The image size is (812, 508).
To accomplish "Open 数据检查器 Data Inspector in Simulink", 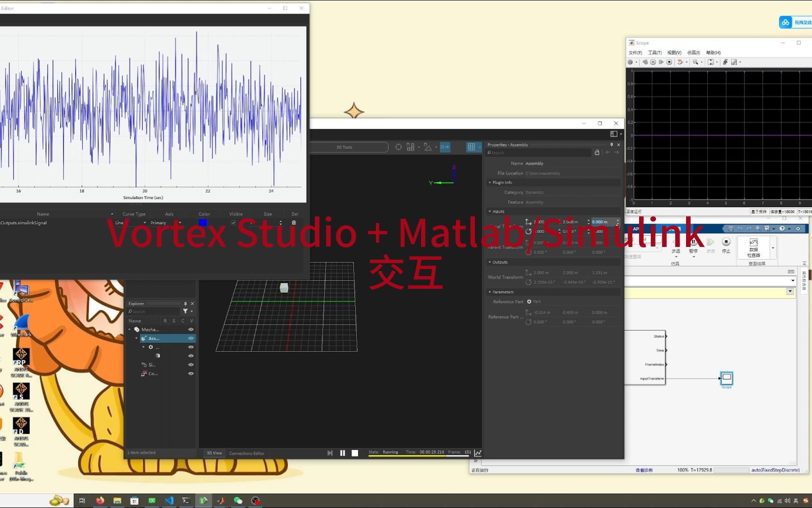I will tap(754, 248).
